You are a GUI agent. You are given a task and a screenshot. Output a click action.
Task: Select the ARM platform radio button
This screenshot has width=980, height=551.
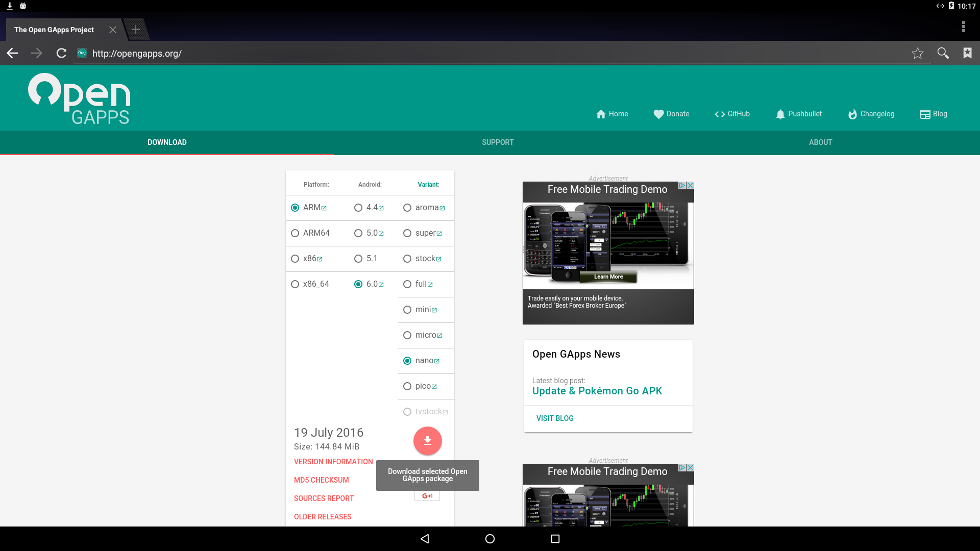tap(294, 207)
